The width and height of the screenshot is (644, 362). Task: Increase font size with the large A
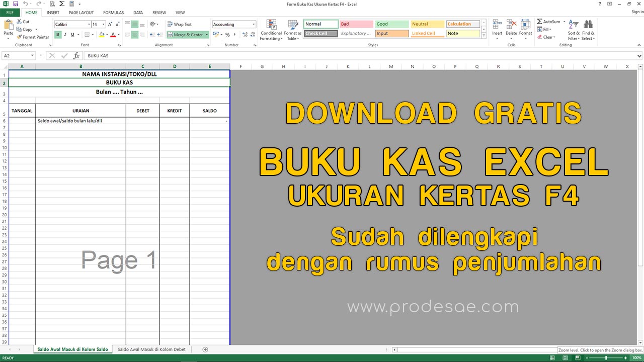tap(110, 24)
